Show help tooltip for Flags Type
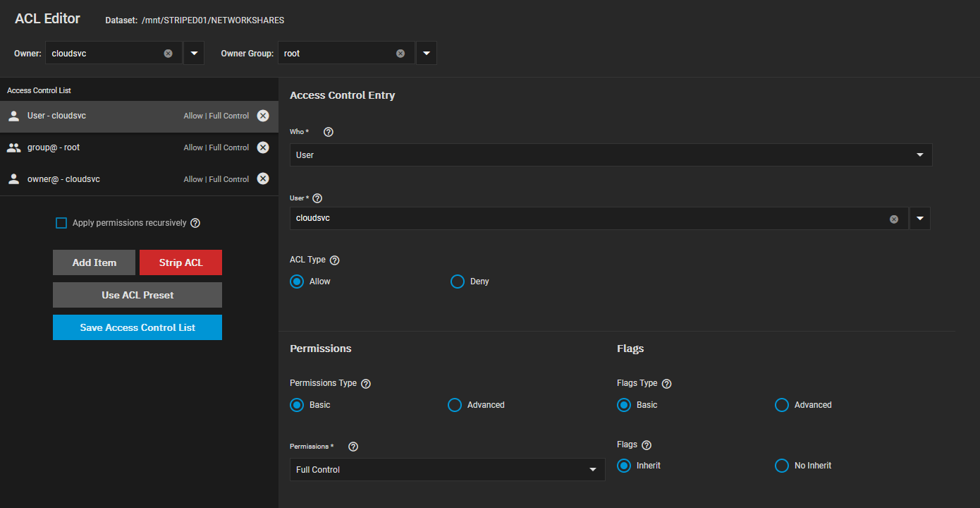 click(666, 384)
